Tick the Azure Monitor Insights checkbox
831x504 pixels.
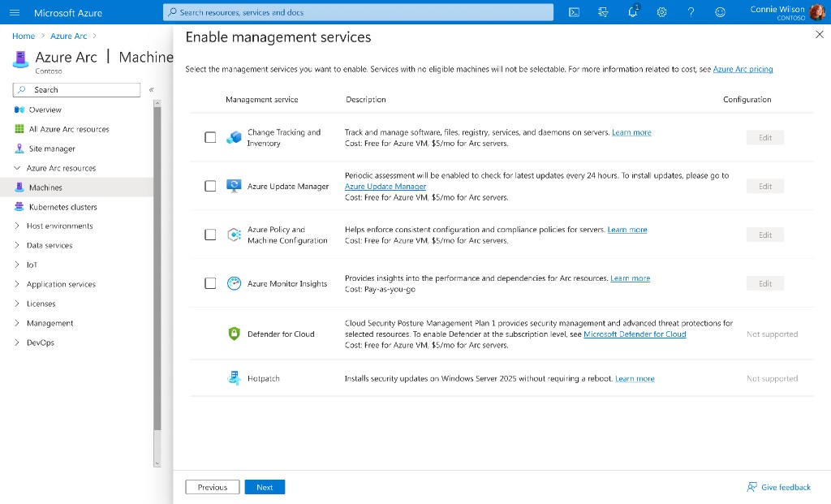point(210,283)
